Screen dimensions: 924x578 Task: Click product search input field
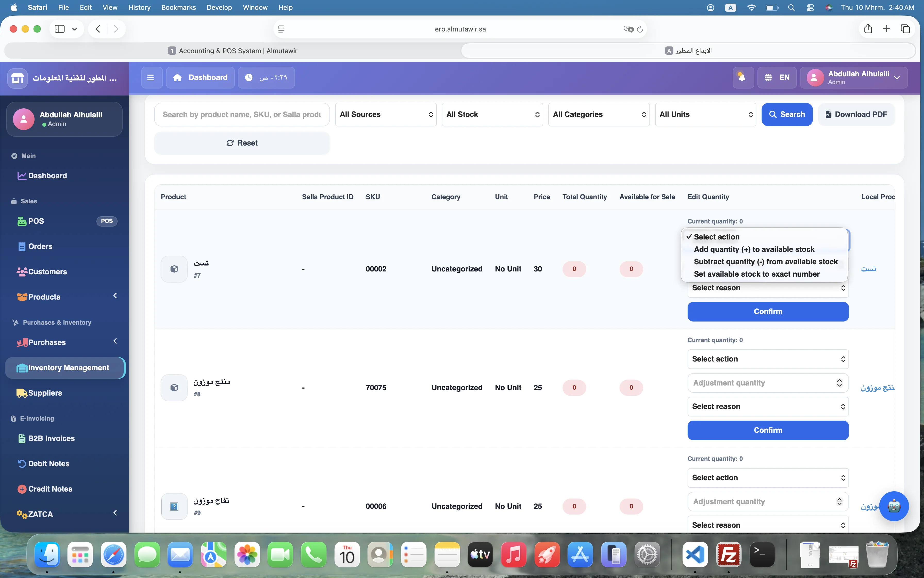coord(242,114)
